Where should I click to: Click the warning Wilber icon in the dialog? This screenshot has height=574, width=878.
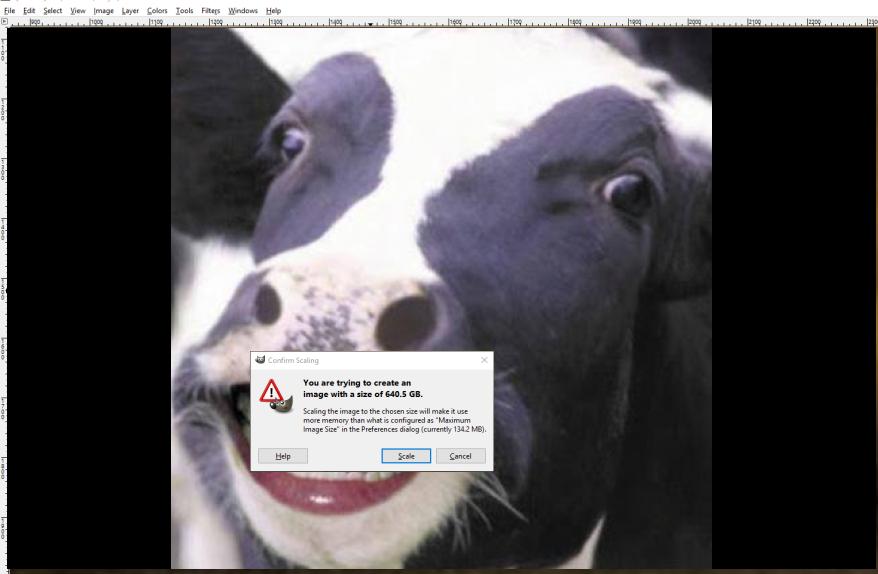point(274,396)
